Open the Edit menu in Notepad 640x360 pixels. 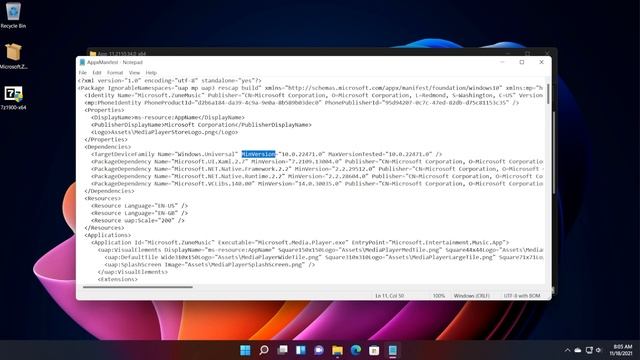97,73
